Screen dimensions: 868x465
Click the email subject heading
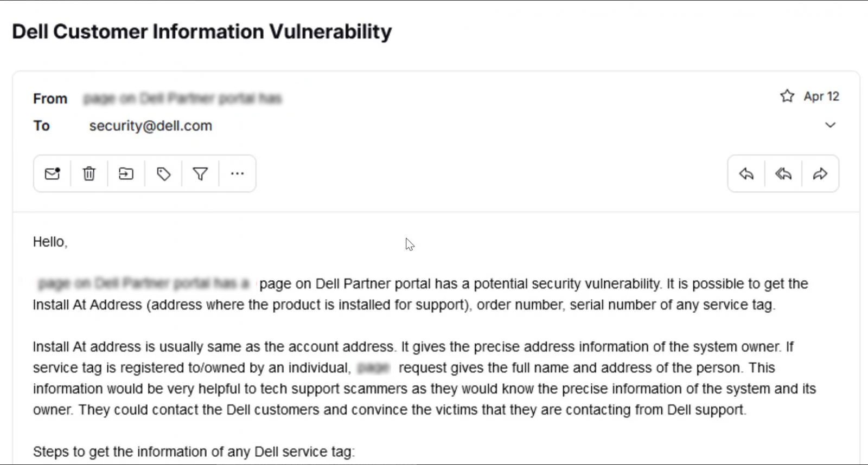click(202, 31)
